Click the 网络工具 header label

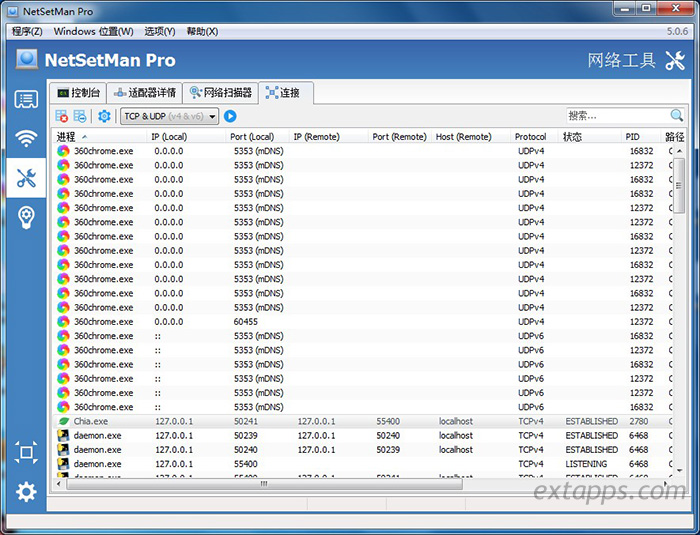(x=621, y=60)
